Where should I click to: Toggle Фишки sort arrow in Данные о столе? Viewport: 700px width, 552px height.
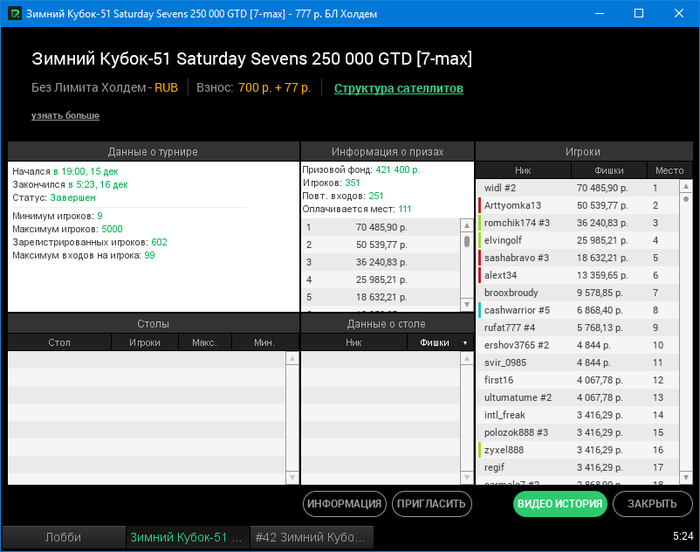465,343
